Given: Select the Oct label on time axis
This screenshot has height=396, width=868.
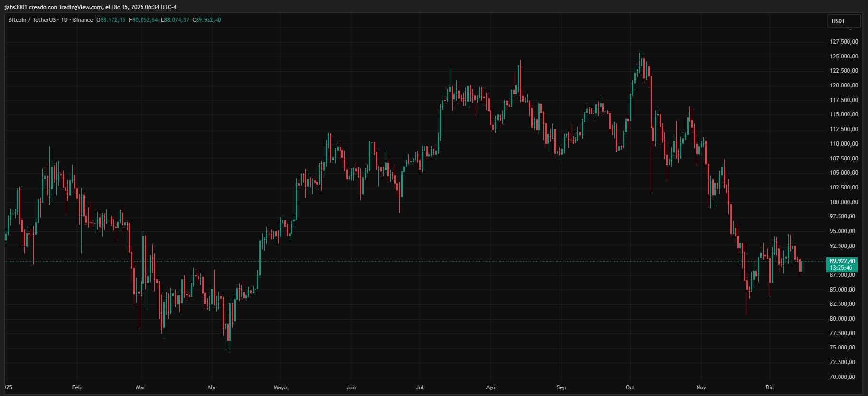Looking at the screenshot, I should 630,387.
